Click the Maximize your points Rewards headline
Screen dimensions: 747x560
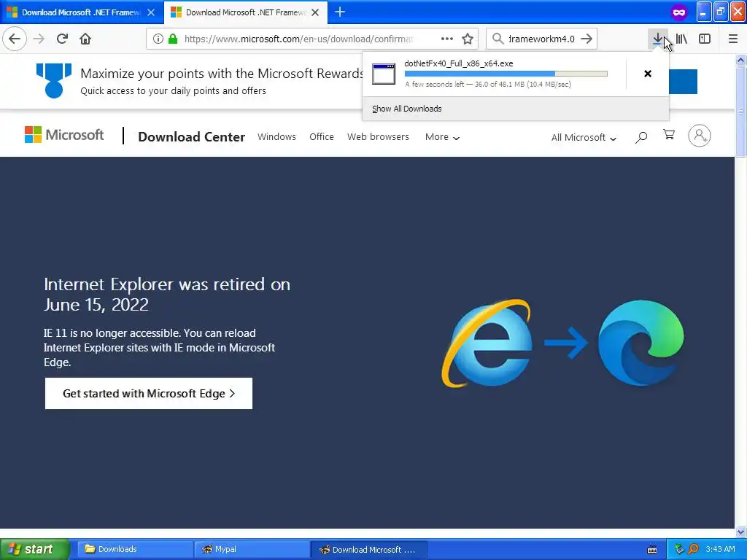pyautogui.click(x=222, y=74)
